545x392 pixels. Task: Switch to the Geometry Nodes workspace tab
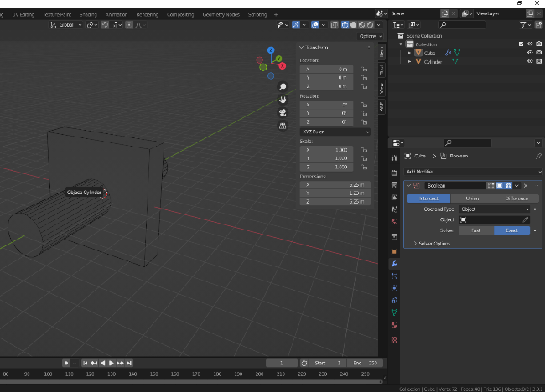[221, 14]
